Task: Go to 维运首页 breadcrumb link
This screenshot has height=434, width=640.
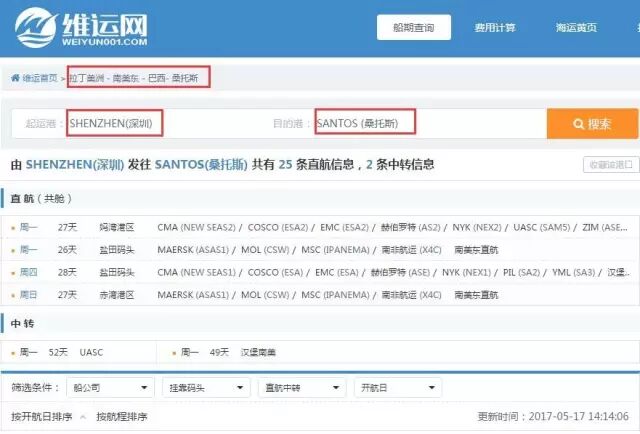Action: (x=40, y=78)
